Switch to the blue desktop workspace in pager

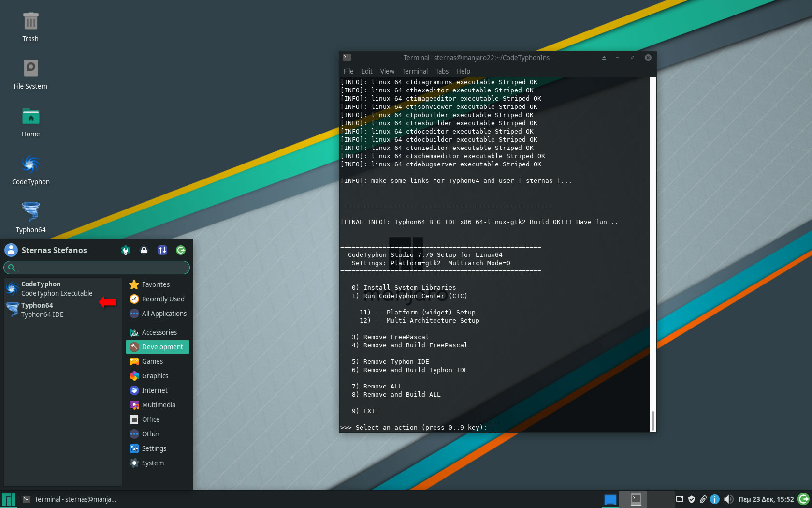[x=610, y=499]
